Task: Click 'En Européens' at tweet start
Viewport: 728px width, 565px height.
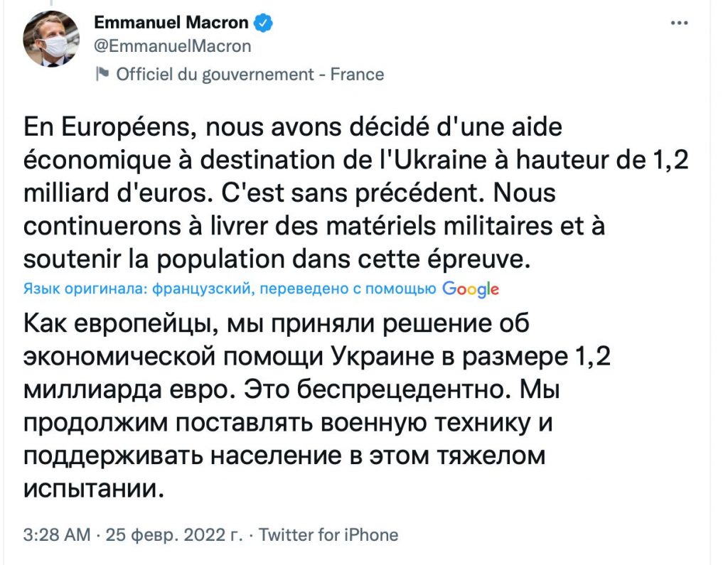Action: point(108,127)
